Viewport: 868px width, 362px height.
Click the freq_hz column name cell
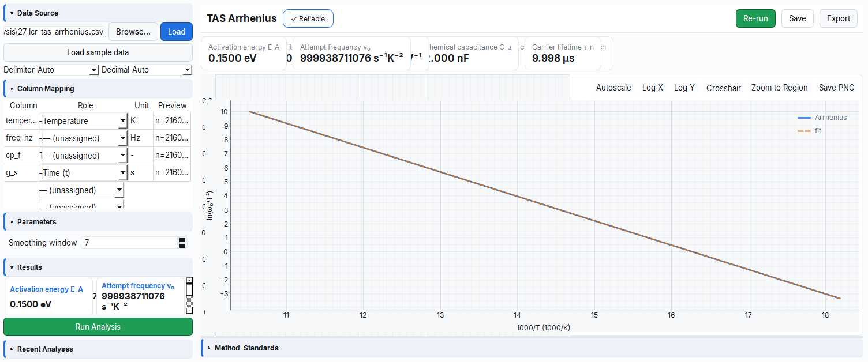point(21,138)
